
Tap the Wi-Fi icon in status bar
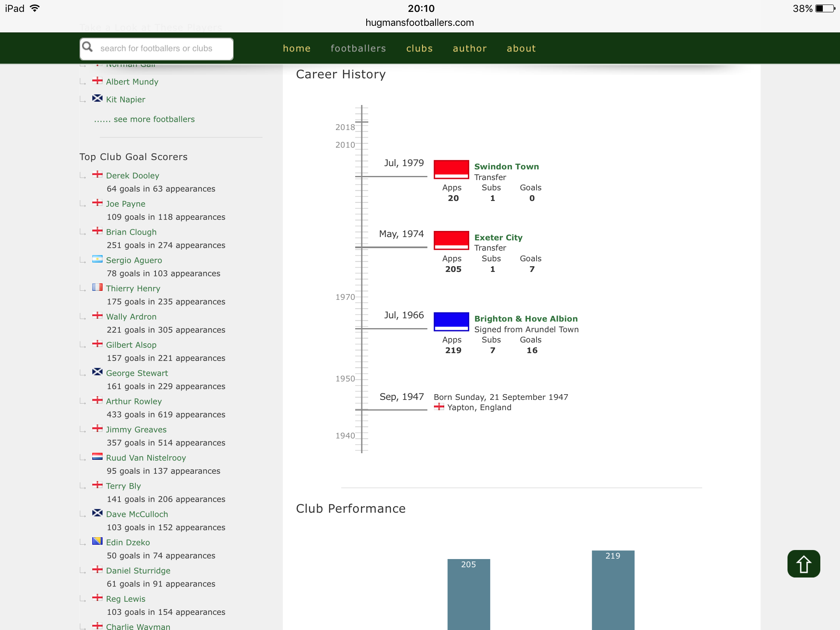point(35,8)
